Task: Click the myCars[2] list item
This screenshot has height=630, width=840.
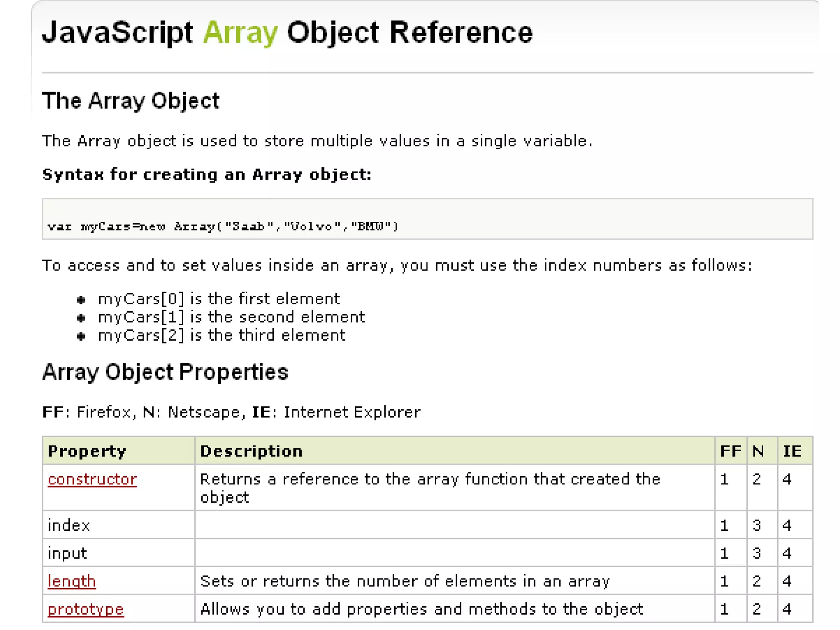Action: point(221,336)
